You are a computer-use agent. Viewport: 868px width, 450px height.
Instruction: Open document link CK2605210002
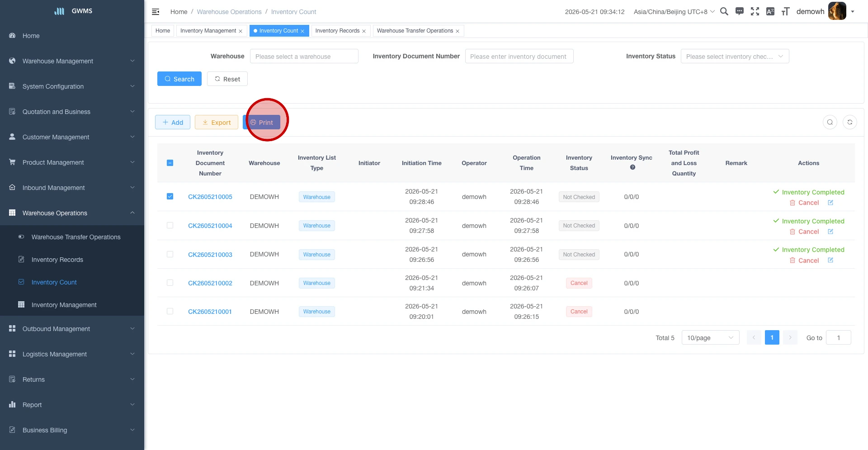click(210, 283)
